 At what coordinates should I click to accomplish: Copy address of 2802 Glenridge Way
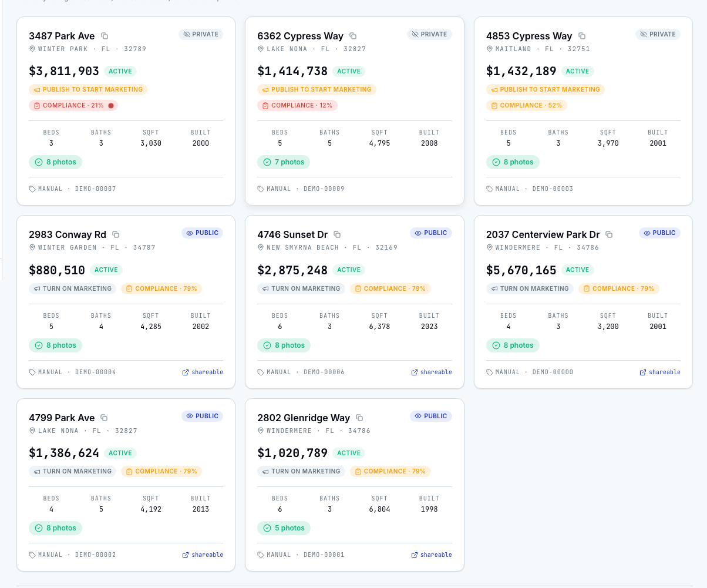click(359, 418)
